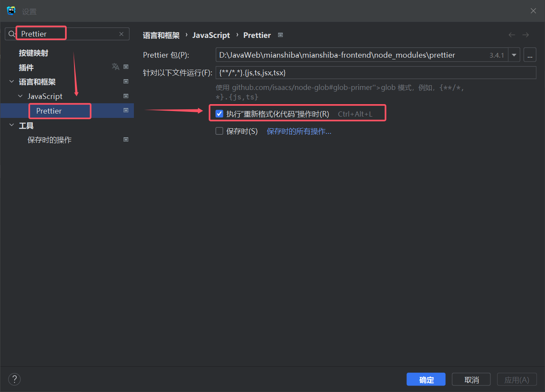Image resolution: width=545 pixels, height=392 pixels.
Task: Open help with the question mark button
Action: (14, 379)
